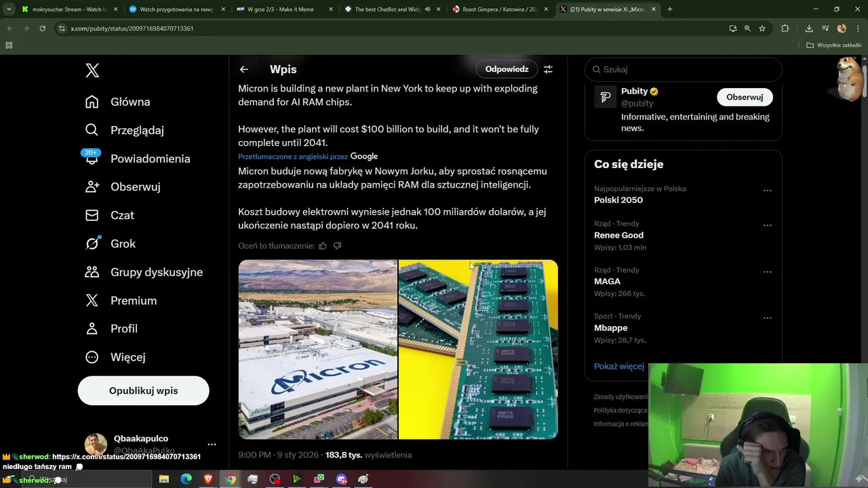Bookmark this page with the star icon
Screen dimensions: 868x488
[762, 28]
